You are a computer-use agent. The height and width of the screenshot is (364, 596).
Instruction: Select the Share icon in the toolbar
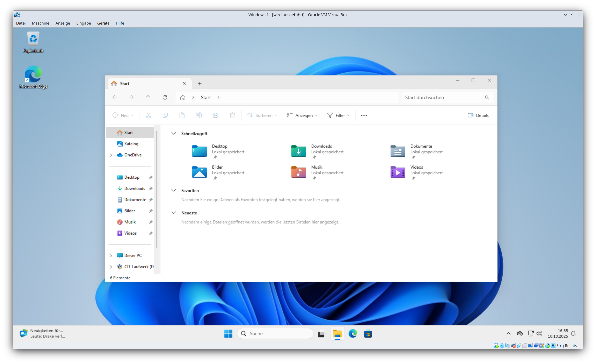[215, 115]
